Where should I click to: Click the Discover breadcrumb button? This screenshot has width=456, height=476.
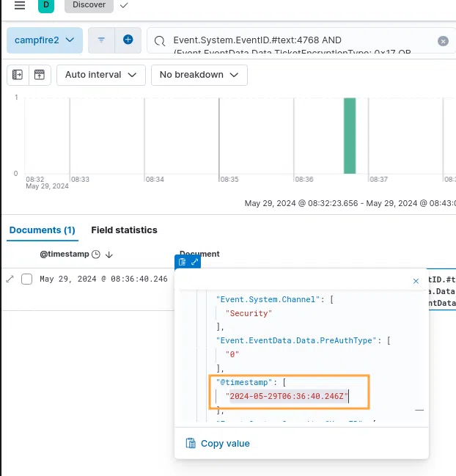pyautogui.click(x=89, y=5)
